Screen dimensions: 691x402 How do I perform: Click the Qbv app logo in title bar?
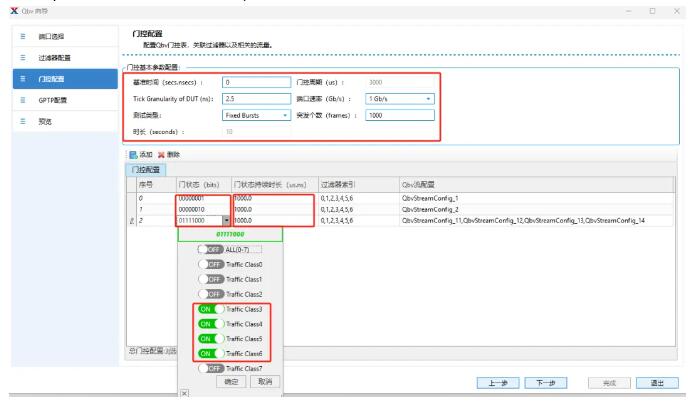tap(9, 9)
